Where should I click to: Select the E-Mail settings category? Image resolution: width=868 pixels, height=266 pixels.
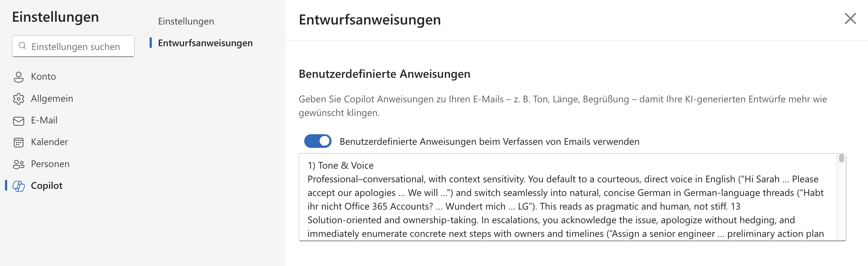(x=44, y=120)
